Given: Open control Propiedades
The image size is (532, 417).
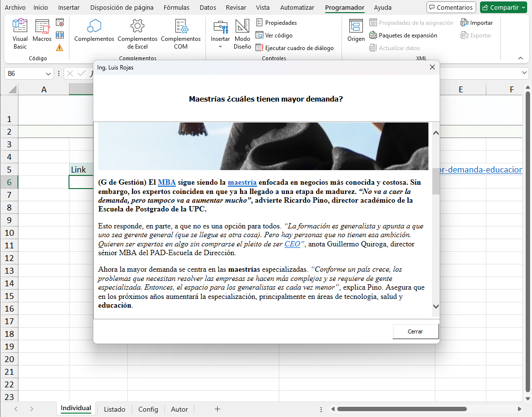Looking at the screenshot, I should [x=276, y=23].
